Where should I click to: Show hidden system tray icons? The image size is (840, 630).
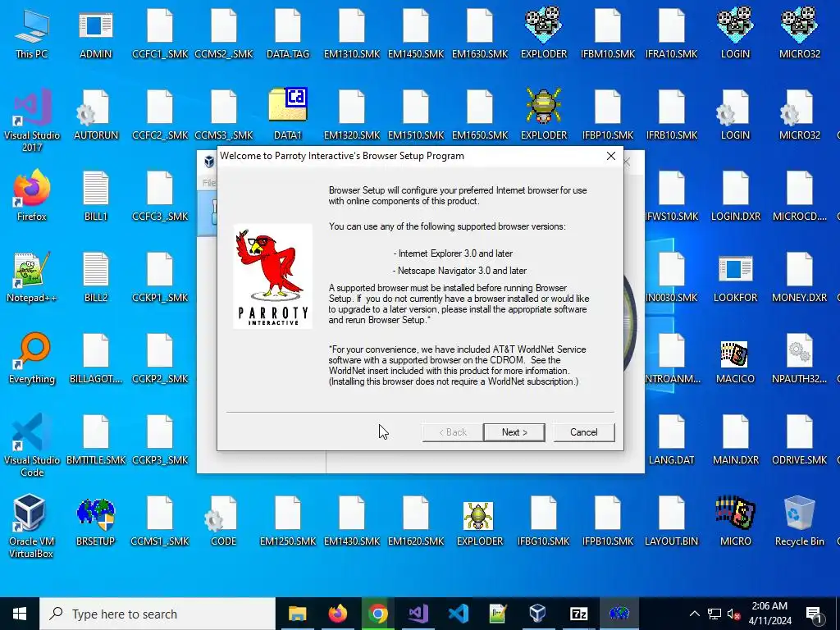click(694, 614)
